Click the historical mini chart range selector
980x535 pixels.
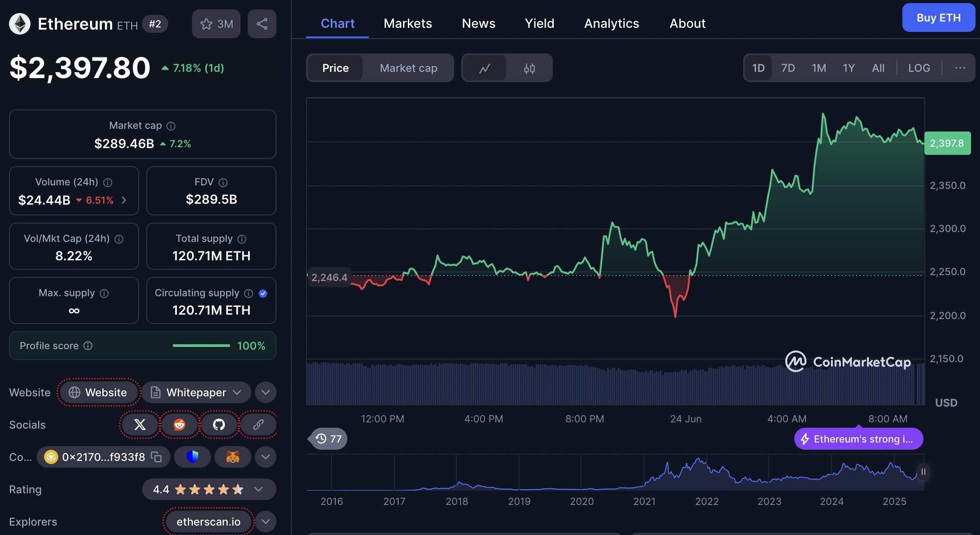(615, 473)
